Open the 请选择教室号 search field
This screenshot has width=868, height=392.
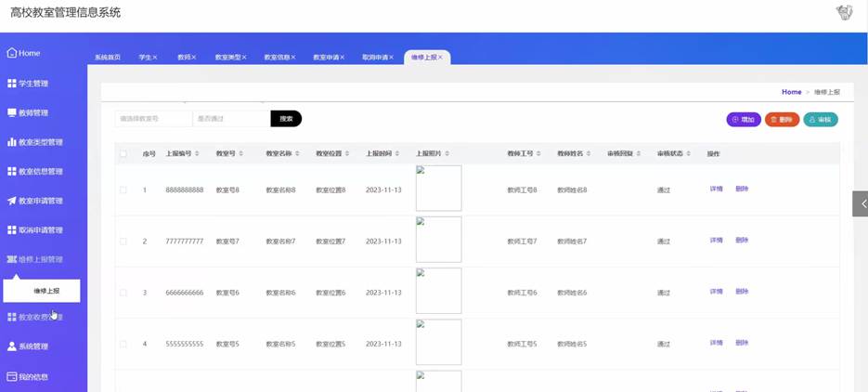153,119
